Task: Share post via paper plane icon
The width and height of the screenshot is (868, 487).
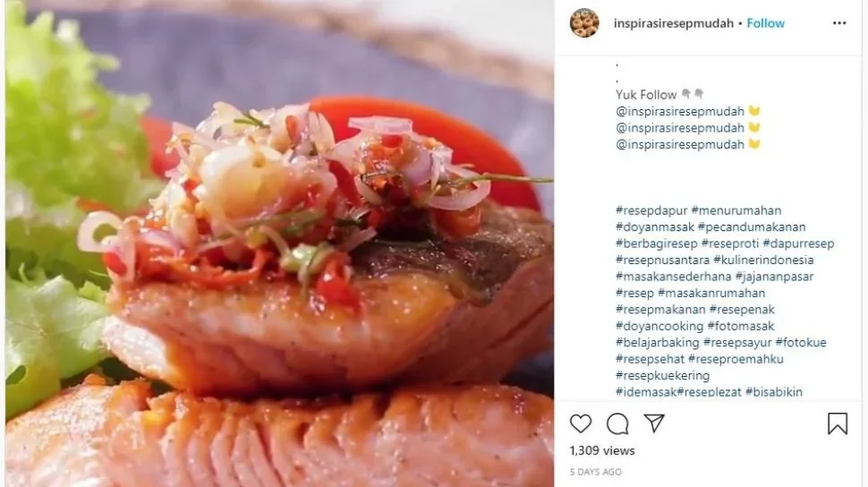Action: (x=654, y=423)
